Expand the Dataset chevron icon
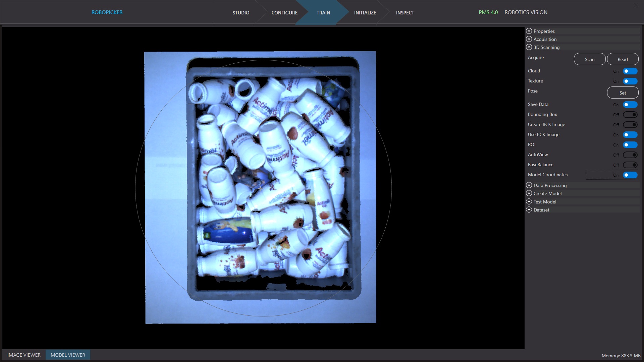This screenshot has width=644, height=362. click(529, 210)
